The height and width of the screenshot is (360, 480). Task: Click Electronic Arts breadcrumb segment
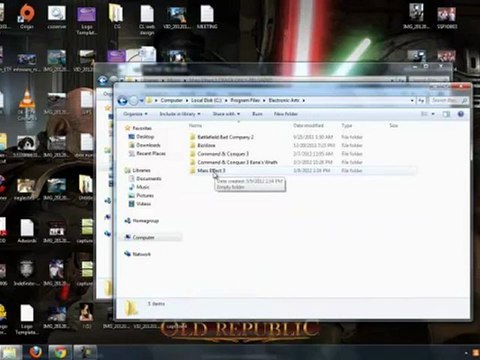284,100
